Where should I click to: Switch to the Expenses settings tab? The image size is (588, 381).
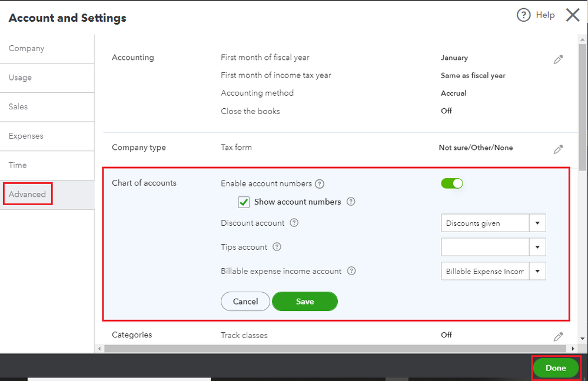(26, 136)
